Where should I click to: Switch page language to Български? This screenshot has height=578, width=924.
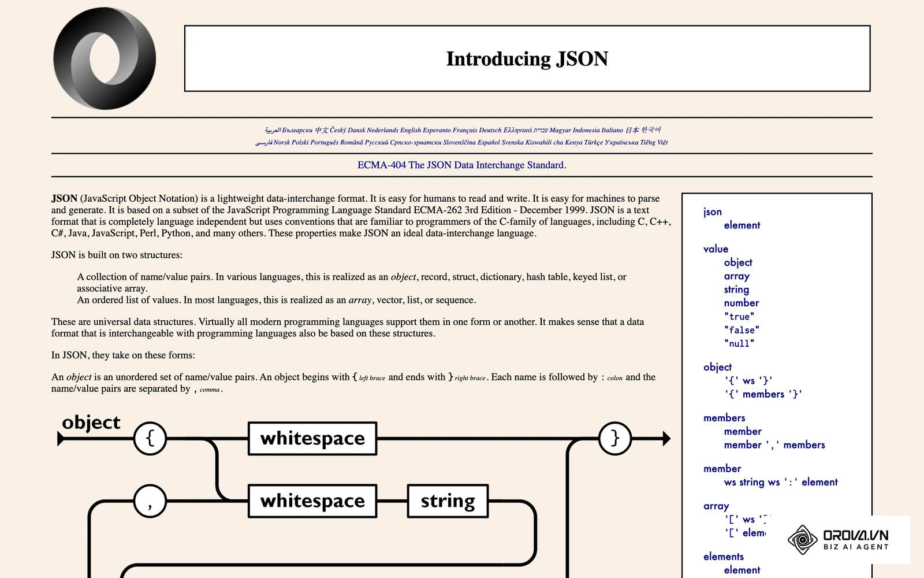tap(297, 130)
